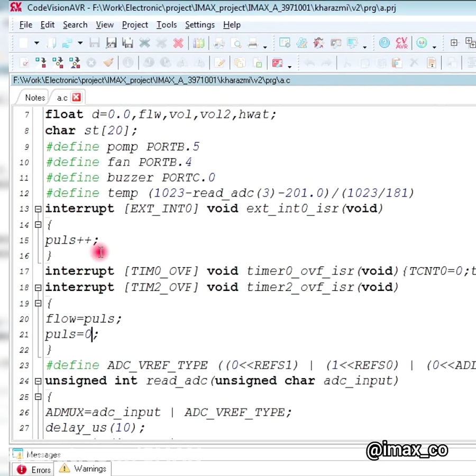Click the blue Help question mark icon

point(385,43)
